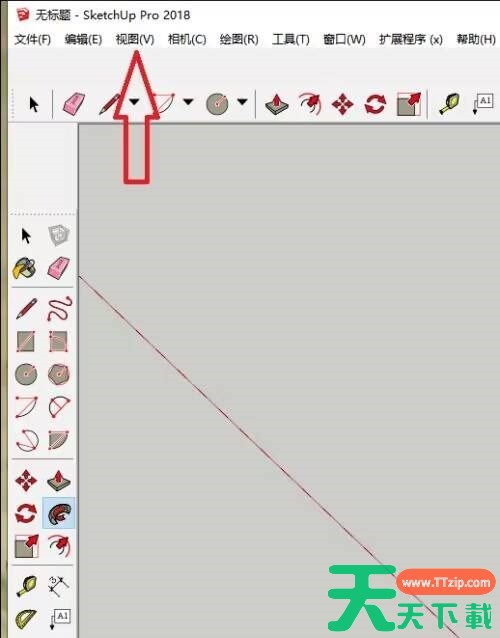Select the Pie tool in left toolbar
Image resolution: width=500 pixels, height=638 pixels.
59,439
